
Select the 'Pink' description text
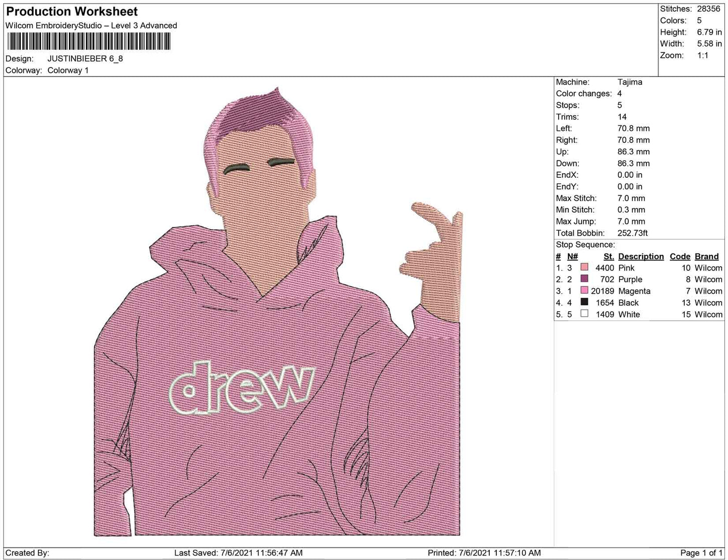tap(626, 268)
